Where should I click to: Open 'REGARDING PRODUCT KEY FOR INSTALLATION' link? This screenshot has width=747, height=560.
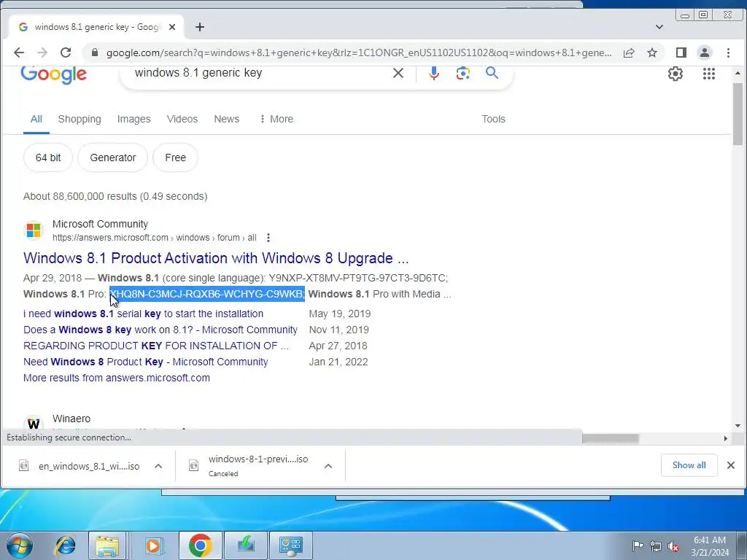click(x=156, y=346)
